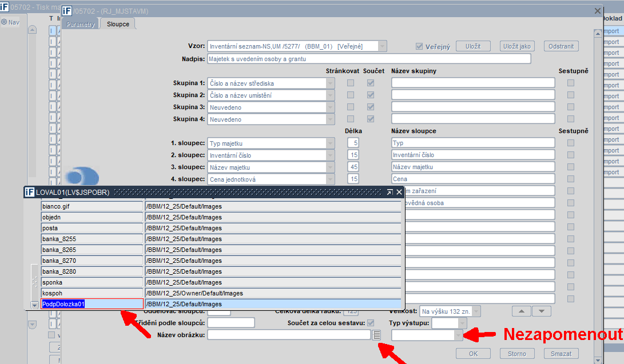
Task: Click the Uložit jako button
Action: click(516, 46)
